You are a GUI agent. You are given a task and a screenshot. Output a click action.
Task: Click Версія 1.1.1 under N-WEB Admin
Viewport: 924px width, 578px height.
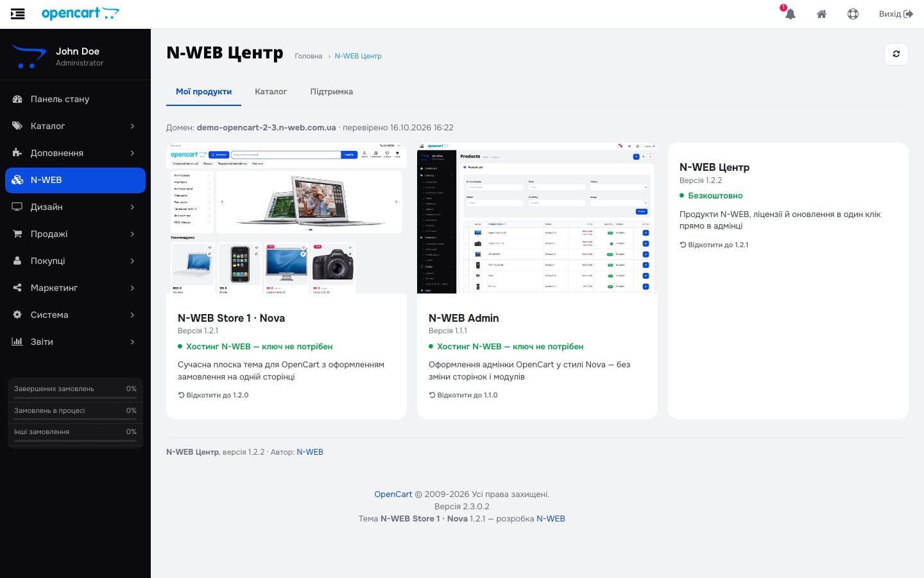click(x=447, y=331)
